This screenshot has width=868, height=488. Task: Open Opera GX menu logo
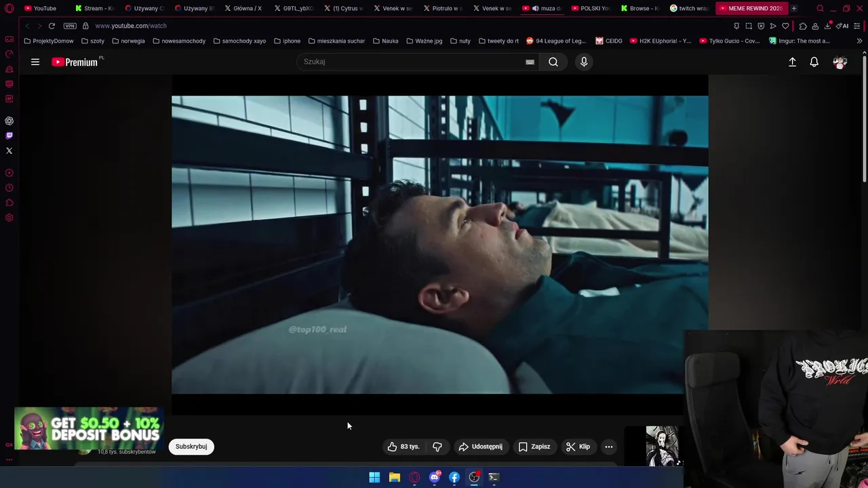point(9,9)
